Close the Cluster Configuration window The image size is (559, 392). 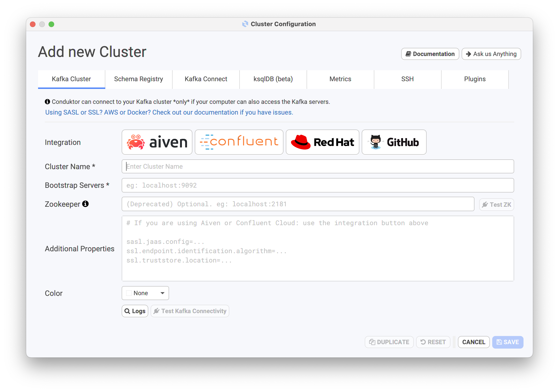pos(33,24)
